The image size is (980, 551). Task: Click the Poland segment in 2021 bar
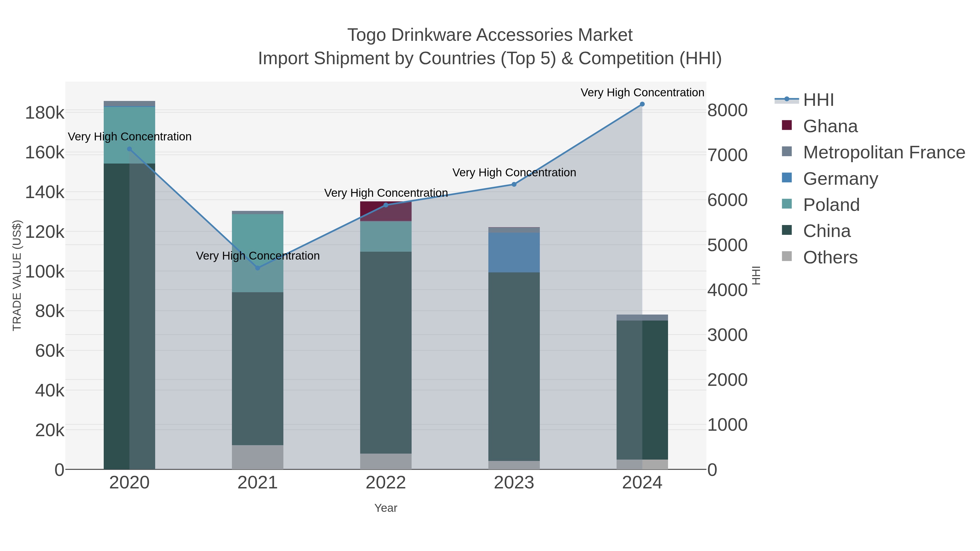(x=258, y=253)
